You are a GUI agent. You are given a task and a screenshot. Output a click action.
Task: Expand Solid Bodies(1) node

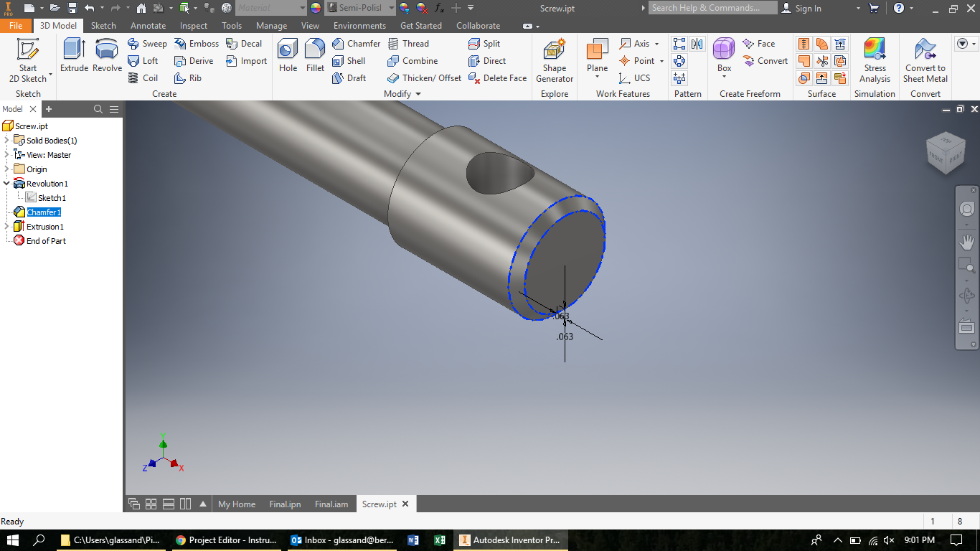coord(6,141)
